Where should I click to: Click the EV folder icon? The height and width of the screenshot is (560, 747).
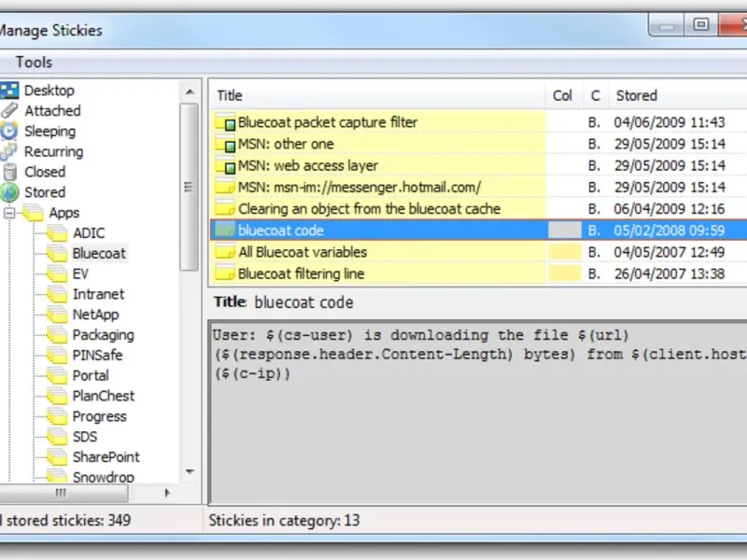coord(57,273)
